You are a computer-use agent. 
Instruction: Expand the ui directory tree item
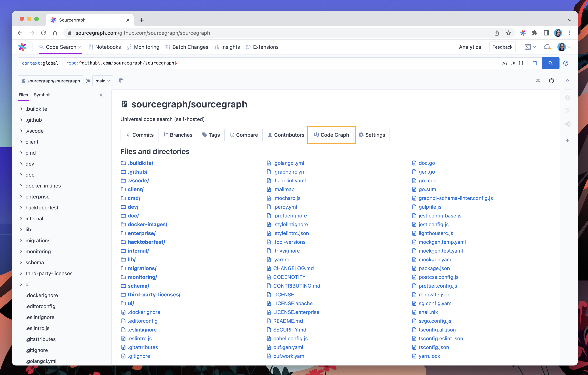[x=21, y=284]
